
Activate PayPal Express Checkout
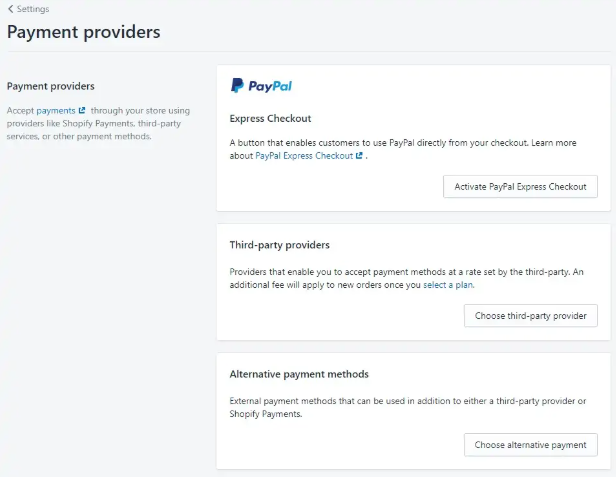(x=520, y=187)
